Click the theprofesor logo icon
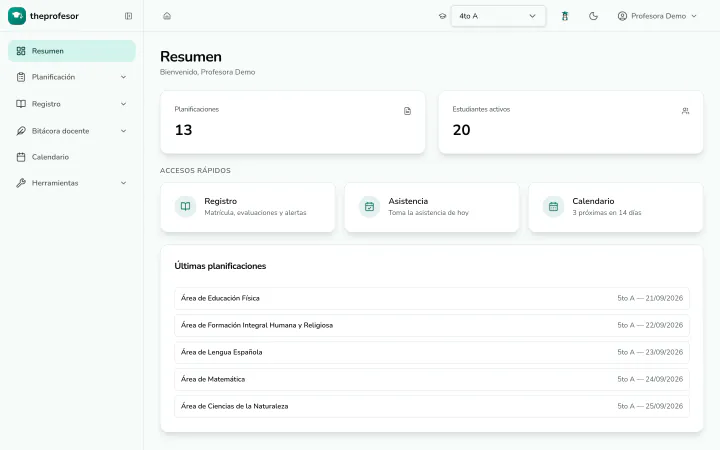 [x=17, y=16]
